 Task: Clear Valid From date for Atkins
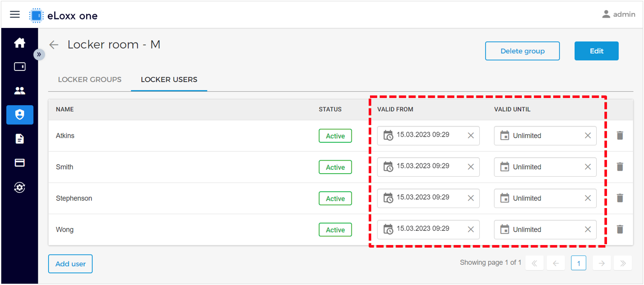pyautogui.click(x=471, y=135)
